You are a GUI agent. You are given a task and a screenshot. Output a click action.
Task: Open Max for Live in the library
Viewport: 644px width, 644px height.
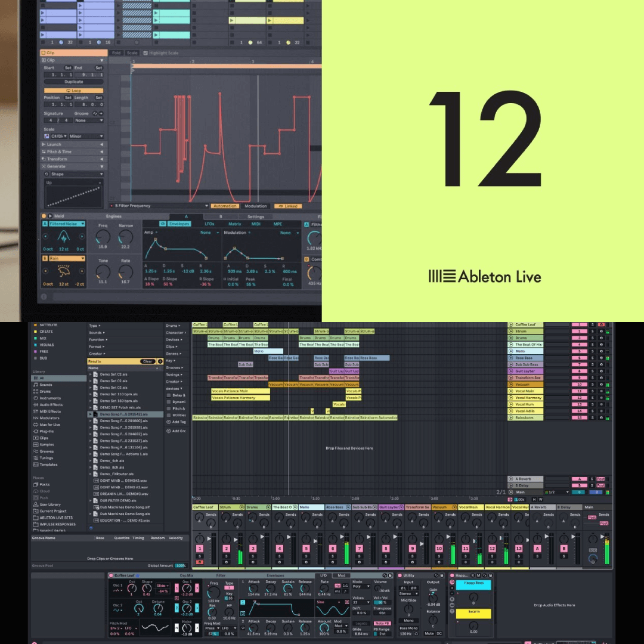(48, 425)
